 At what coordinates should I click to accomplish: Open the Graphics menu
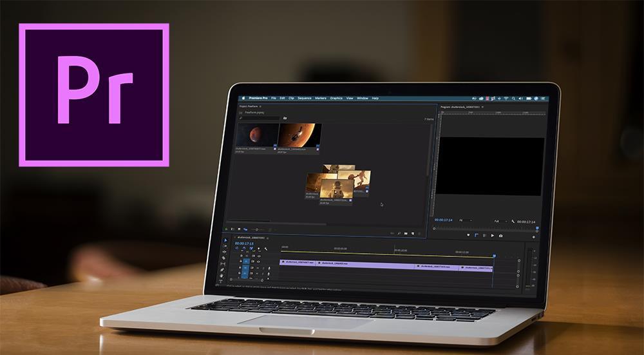pyautogui.click(x=336, y=98)
